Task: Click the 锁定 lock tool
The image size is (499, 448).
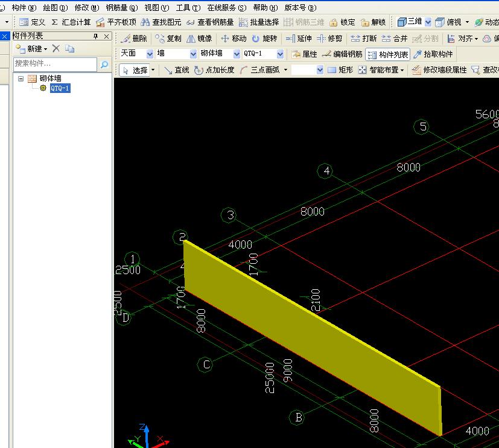Action: pyautogui.click(x=342, y=22)
